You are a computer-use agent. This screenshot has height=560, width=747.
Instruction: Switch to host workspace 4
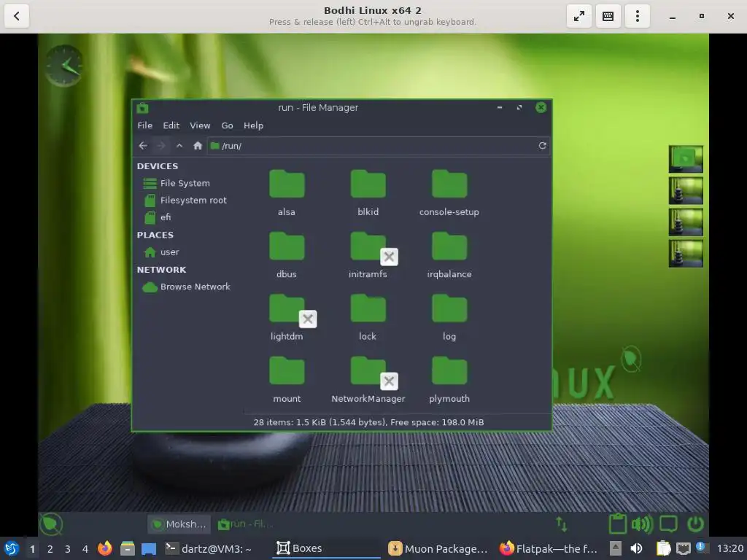[85, 549]
